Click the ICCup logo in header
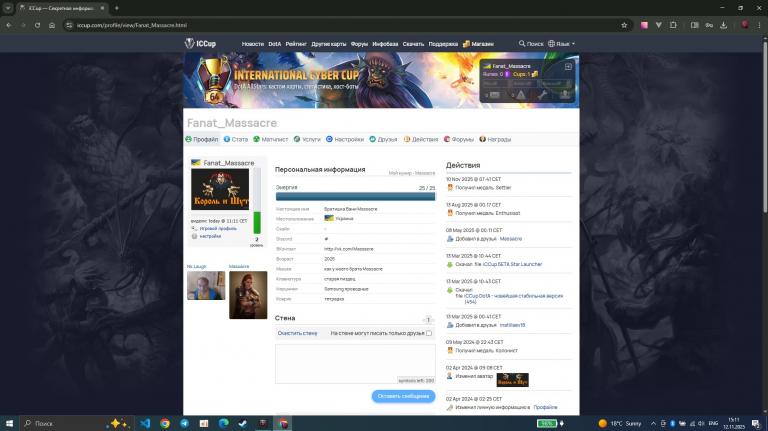The width and height of the screenshot is (768, 431). (200, 44)
